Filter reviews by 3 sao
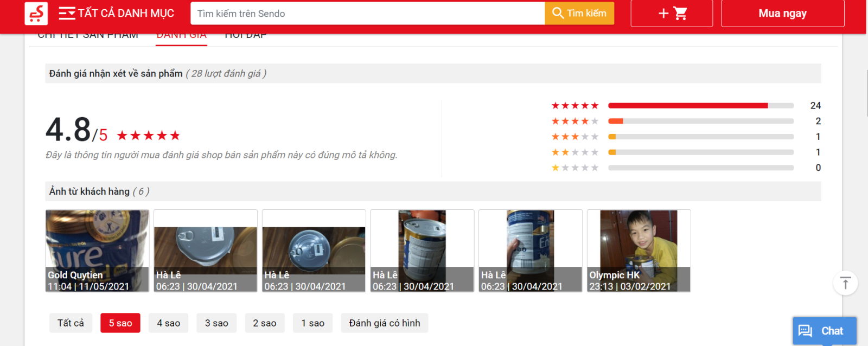The height and width of the screenshot is (346, 868). pyautogui.click(x=216, y=323)
